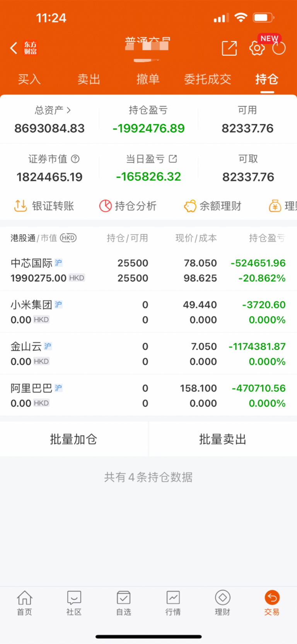
Task: Open the share/export icon
Action: (229, 48)
